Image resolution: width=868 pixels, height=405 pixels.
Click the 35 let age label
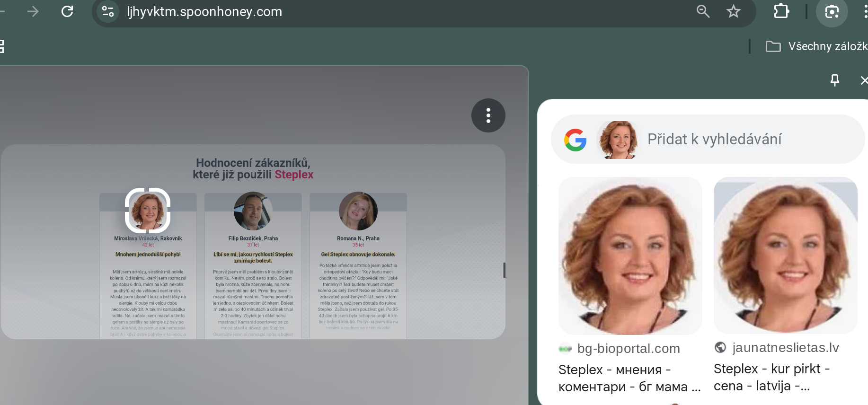pos(358,245)
